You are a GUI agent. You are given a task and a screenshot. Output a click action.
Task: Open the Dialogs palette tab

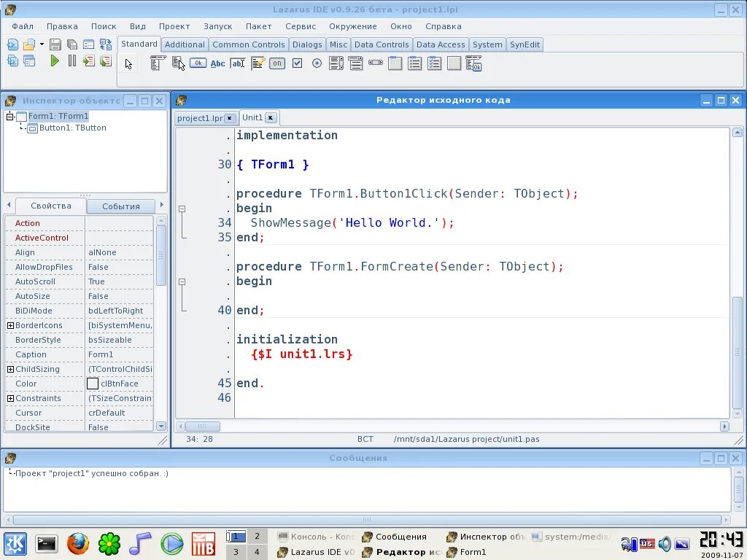point(307,44)
